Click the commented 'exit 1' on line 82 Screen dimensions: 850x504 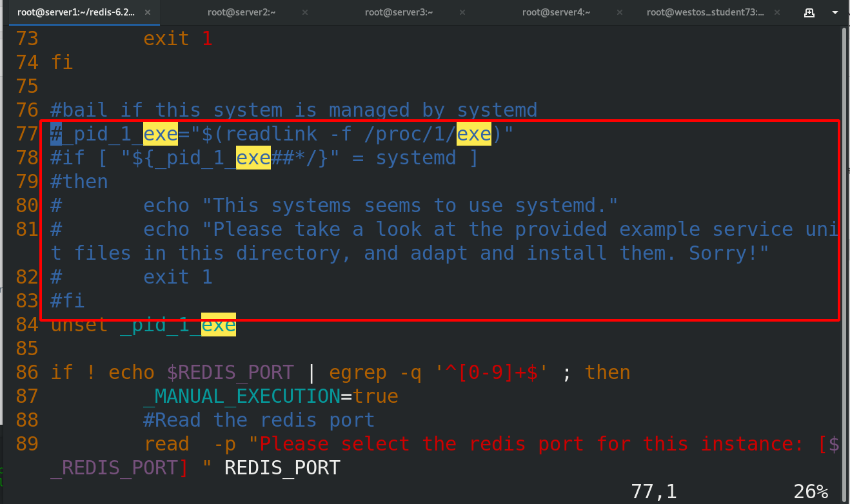click(x=178, y=277)
